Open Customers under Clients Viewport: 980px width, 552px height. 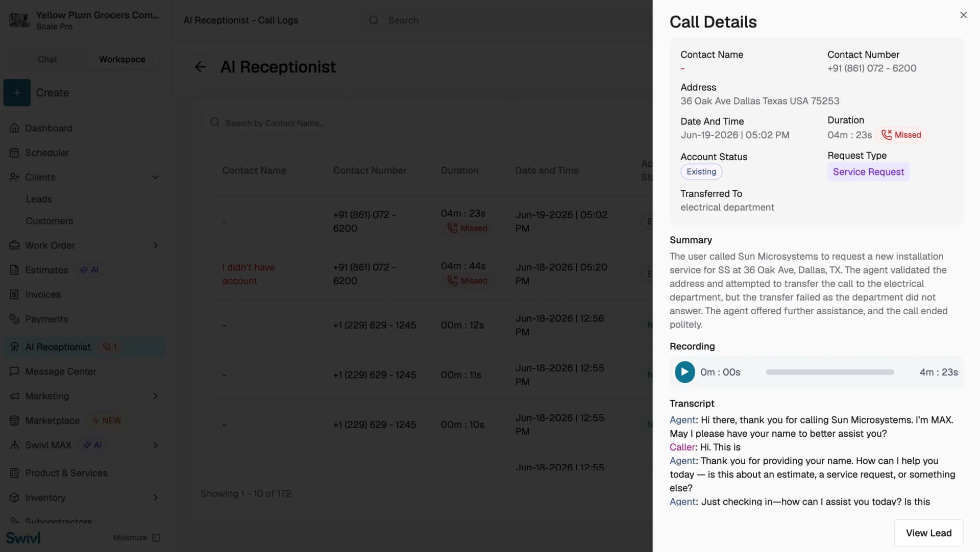pyautogui.click(x=50, y=221)
